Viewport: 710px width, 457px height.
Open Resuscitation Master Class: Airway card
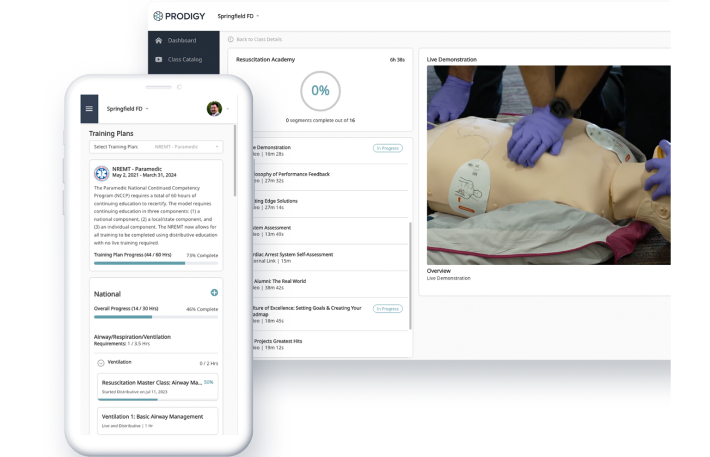click(x=158, y=387)
